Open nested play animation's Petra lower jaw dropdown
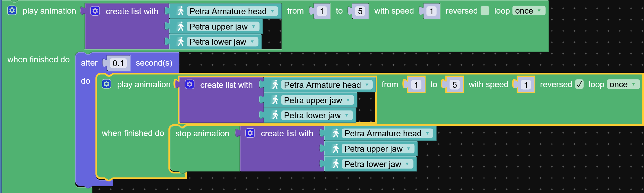 (317, 115)
